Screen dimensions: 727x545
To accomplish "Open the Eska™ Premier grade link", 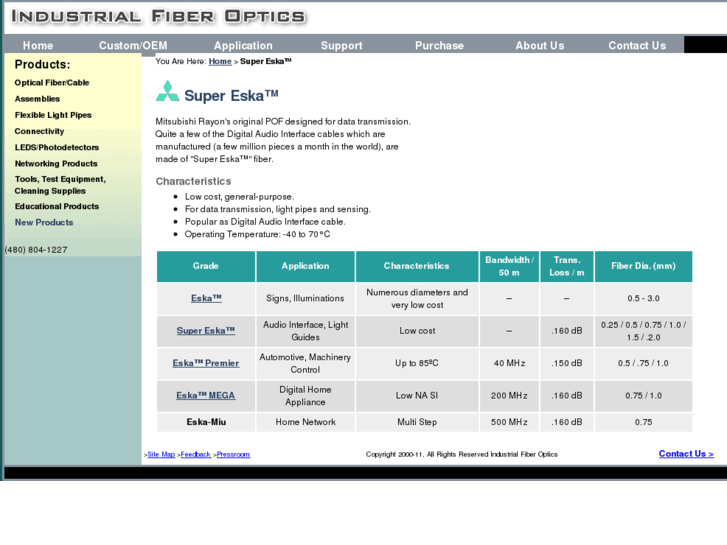I will click(x=206, y=363).
